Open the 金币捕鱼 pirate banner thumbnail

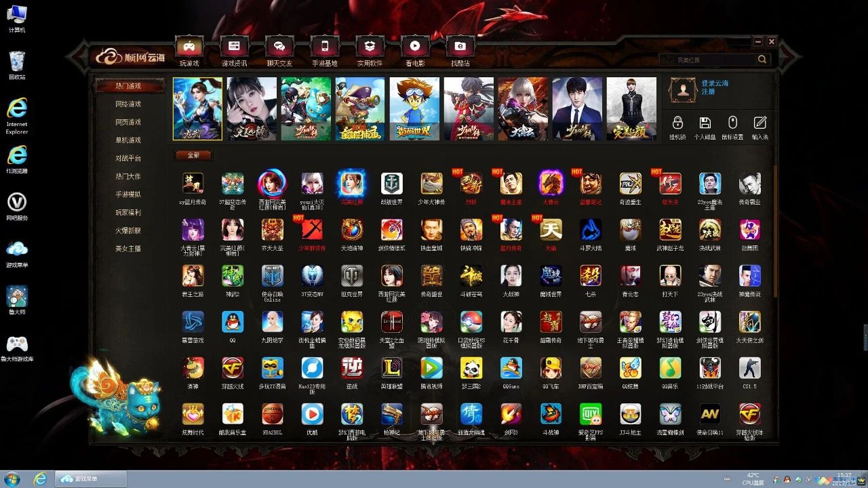click(360, 108)
